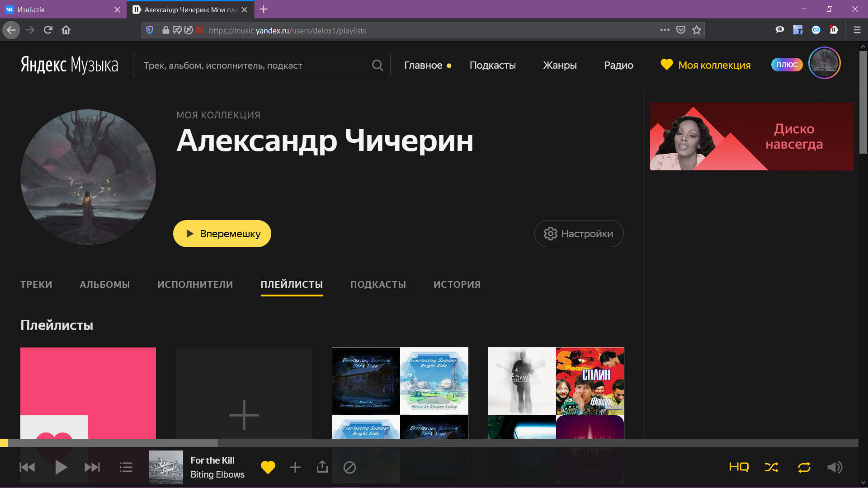Click the large dragon profile picture

[88, 177]
